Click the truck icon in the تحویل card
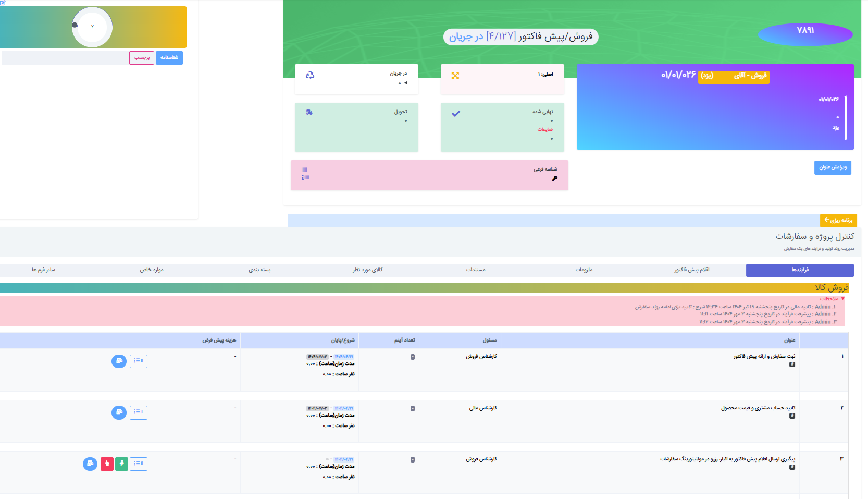The image size is (868, 499). pyautogui.click(x=309, y=112)
